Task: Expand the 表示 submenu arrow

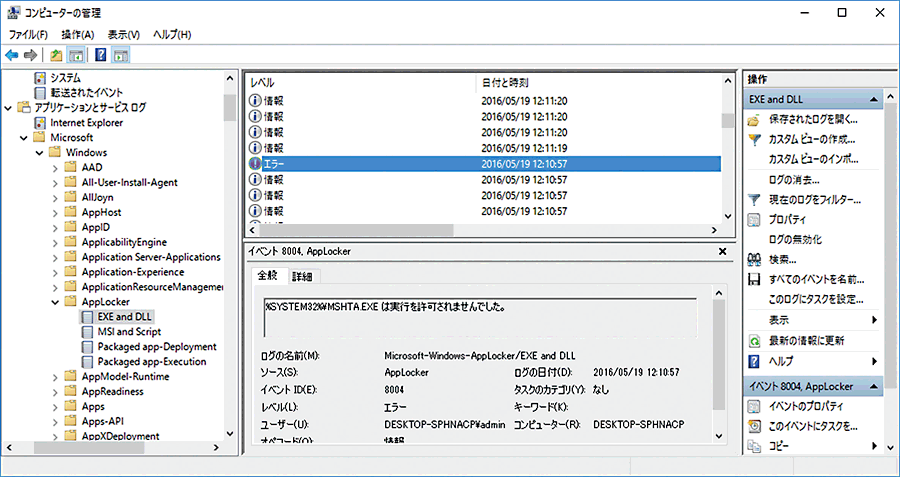Action: coord(875,320)
